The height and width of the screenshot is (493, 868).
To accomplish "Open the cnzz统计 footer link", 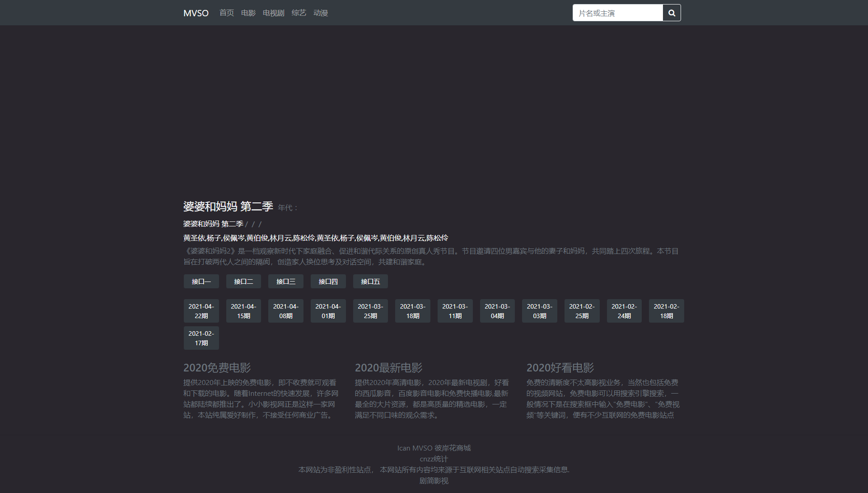I will click(434, 459).
